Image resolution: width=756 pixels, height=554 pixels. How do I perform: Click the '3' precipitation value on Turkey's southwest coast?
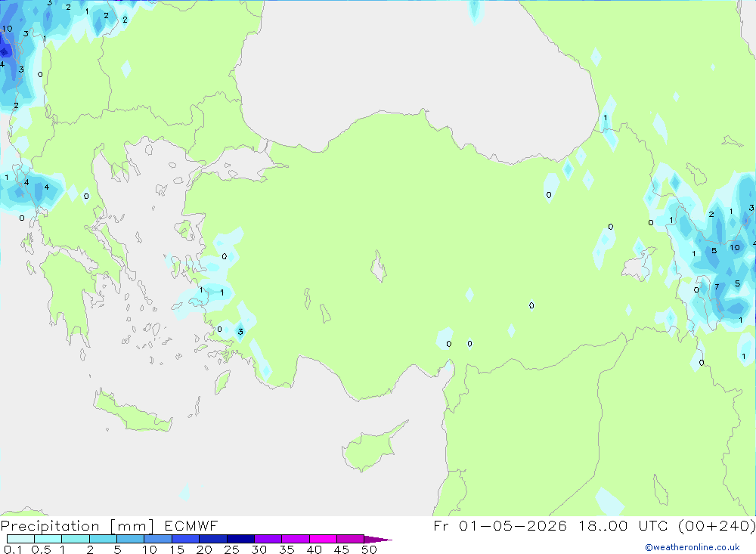point(240,332)
